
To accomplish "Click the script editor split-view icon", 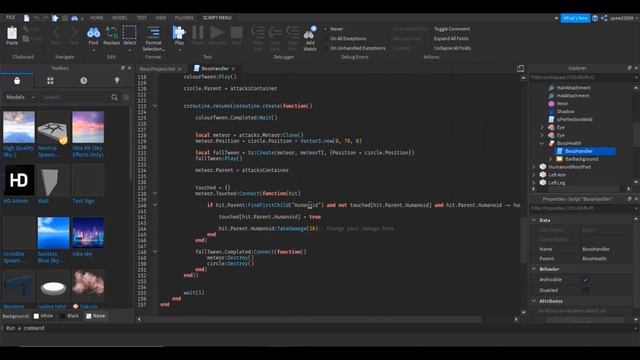I will pos(520,68).
